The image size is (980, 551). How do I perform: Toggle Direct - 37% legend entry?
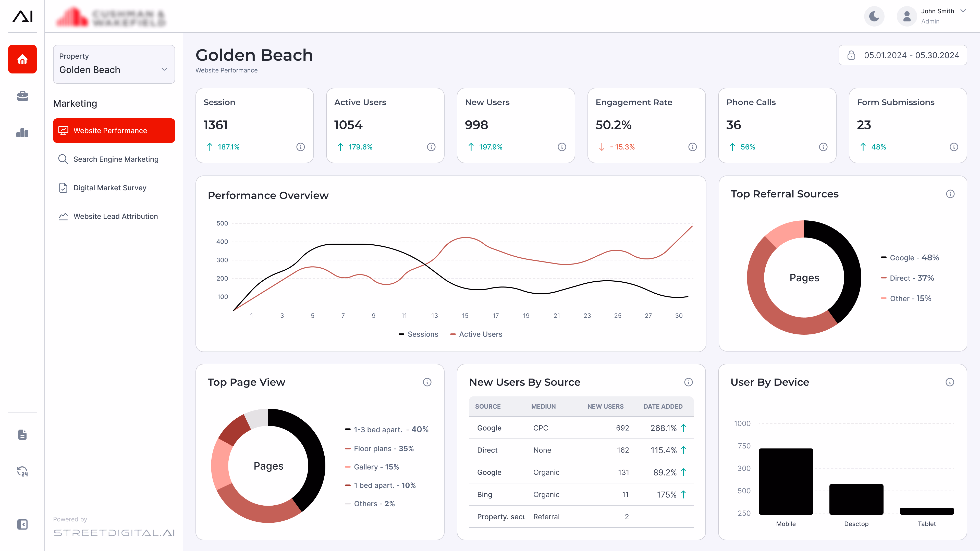click(907, 278)
